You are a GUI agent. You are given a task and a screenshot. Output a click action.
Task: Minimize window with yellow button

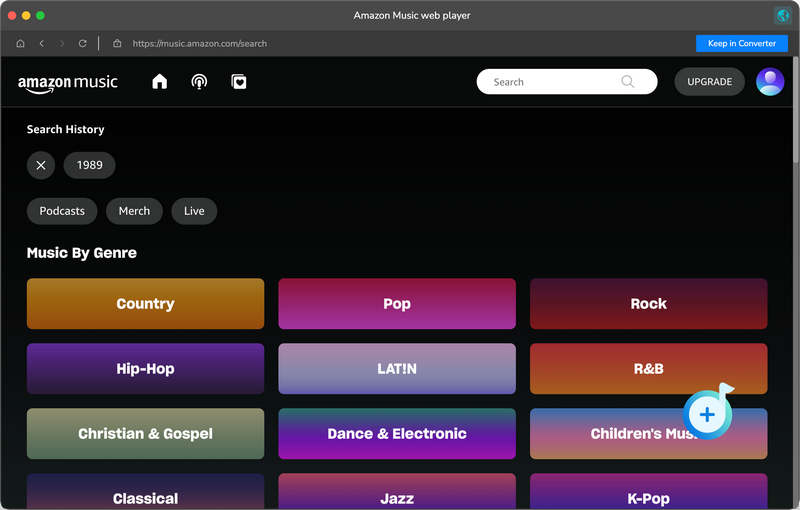click(x=26, y=15)
